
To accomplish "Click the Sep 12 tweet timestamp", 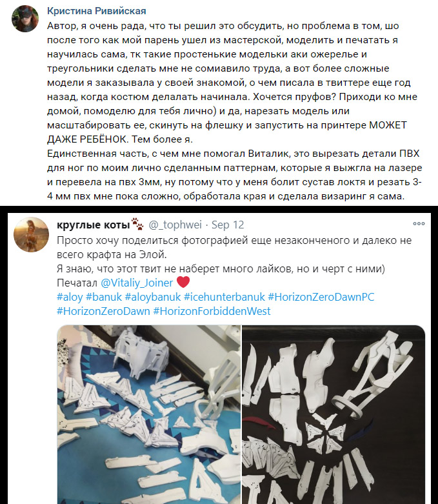I will (228, 225).
